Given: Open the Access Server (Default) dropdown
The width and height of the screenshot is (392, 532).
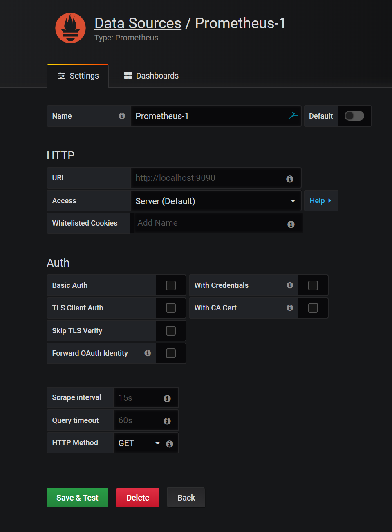Looking at the screenshot, I should pyautogui.click(x=215, y=201).
